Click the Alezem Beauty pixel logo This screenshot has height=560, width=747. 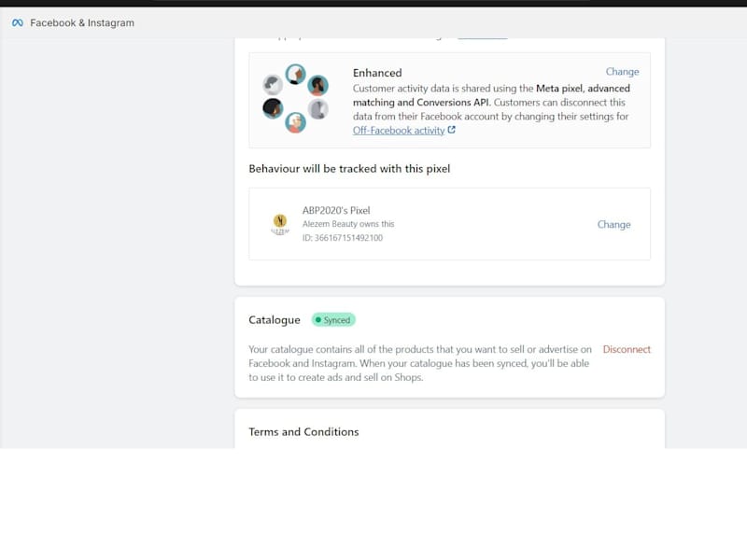[x=280, y=224]
